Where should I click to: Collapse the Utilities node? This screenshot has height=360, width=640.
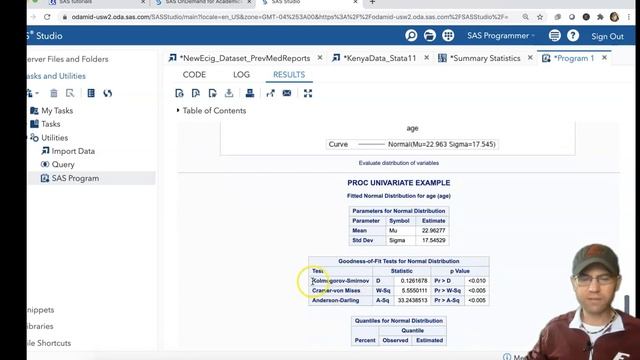(28, 138)
